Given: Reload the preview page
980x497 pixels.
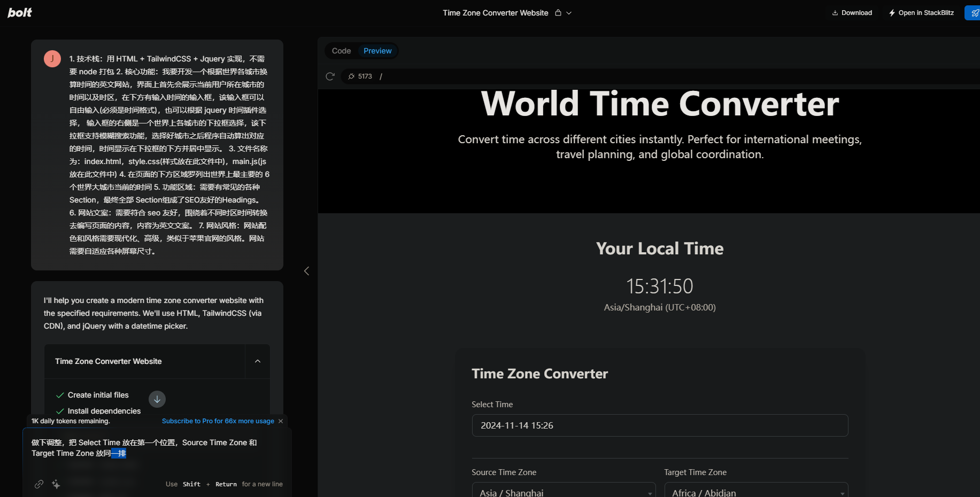Looking at the screenshot, I should tap(330, 76).
